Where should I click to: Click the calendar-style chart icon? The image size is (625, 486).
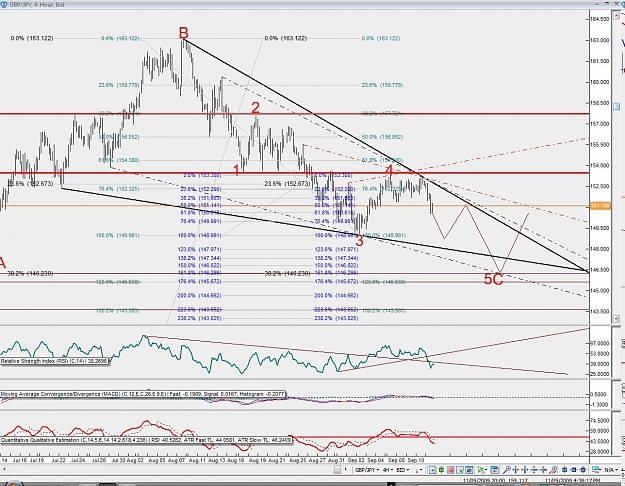pyautogui.click(x=494, y=470)
